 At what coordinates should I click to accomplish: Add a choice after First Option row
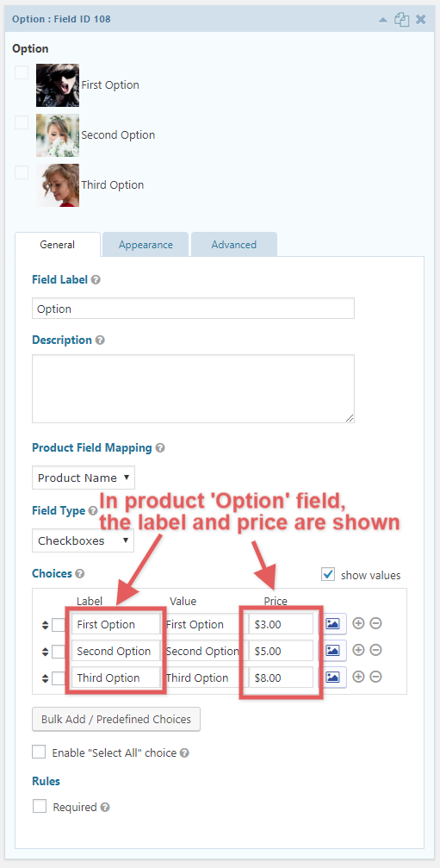click(x=358, y=623)
